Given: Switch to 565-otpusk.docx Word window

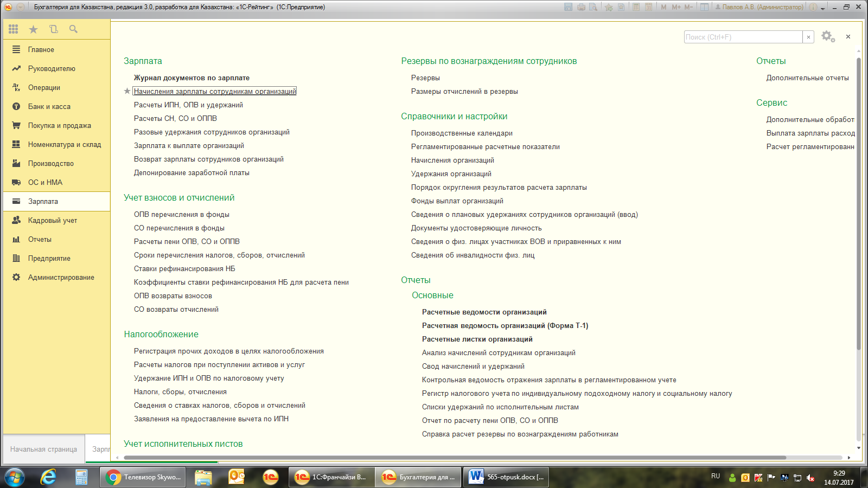Looking at the screenshot, I should (x=506, y=477).
